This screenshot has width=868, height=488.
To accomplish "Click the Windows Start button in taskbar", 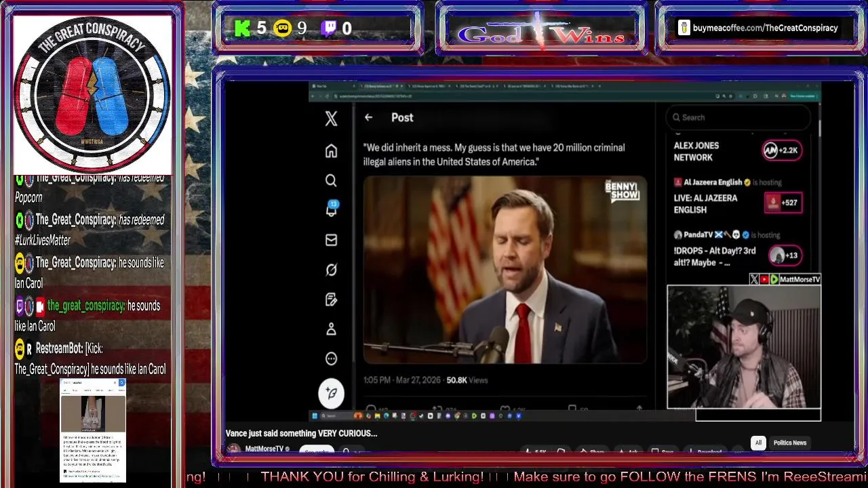I will (315, 415).
